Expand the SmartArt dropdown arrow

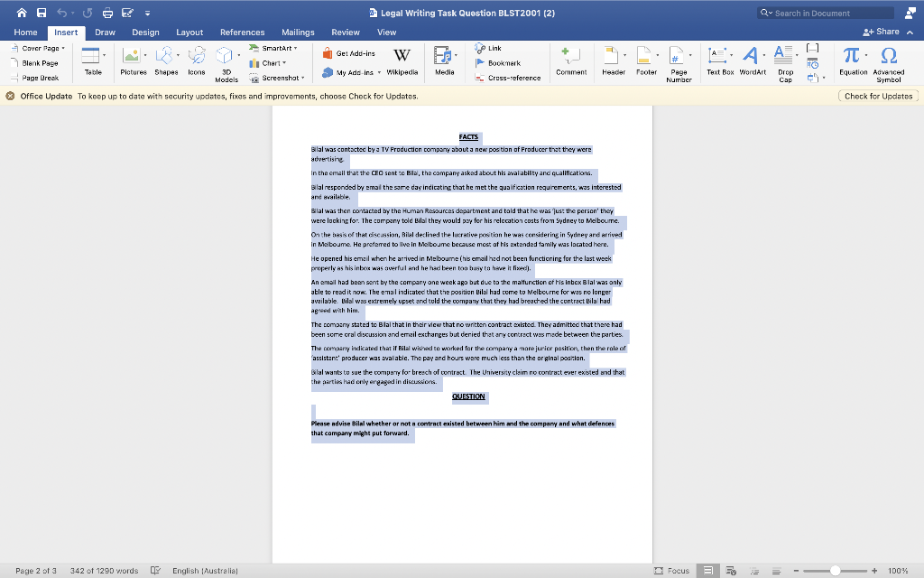click(x=295, y=49)
